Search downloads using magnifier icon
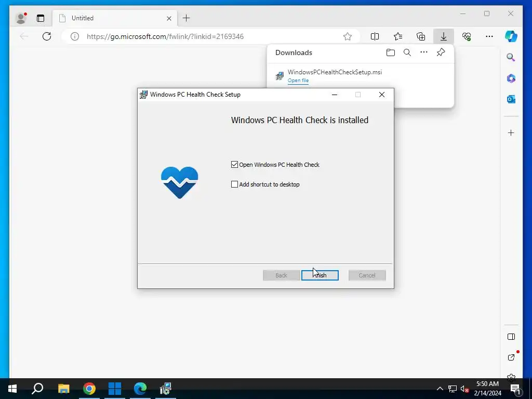The height and width of the screenshot is (399, 532). [x=407, y=52]
